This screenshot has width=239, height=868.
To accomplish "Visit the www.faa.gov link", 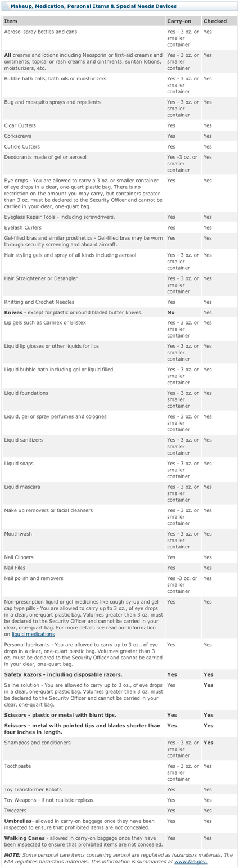I will pyautogui.click(x=191, y=861).
